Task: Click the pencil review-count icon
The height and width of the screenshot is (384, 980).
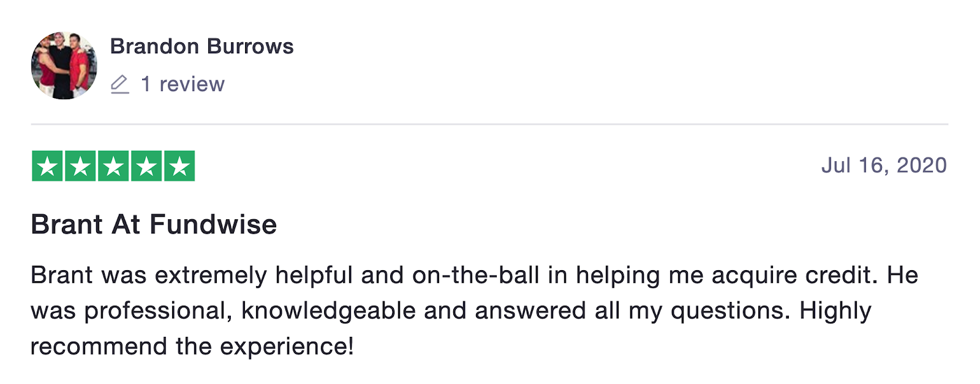Action: (120, 85)
